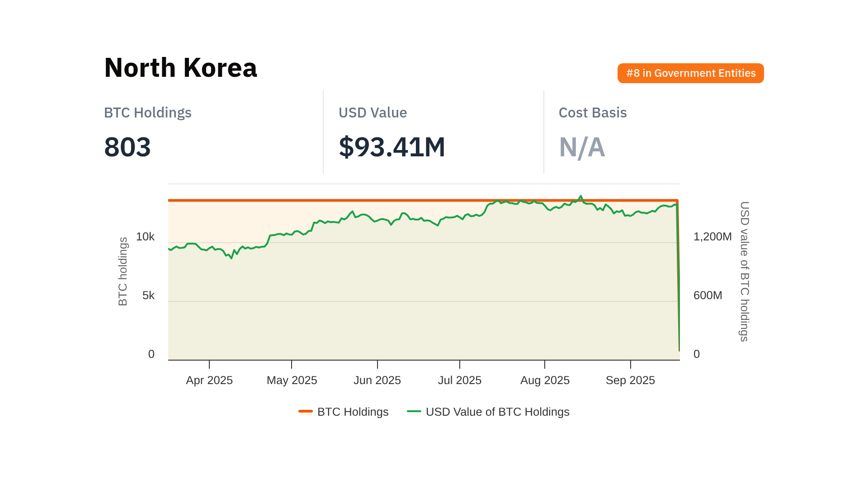Click the Sep 2025 axis label
The image size is (868, 488).
(630, 380)
